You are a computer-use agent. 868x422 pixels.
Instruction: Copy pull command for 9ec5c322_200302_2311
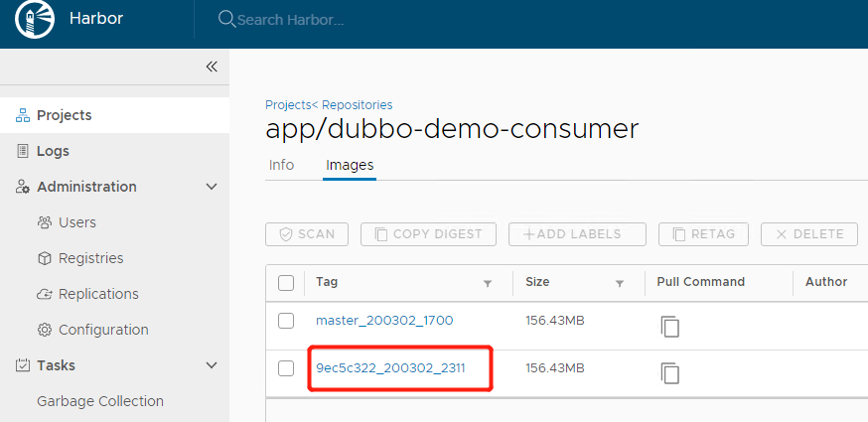pos(670,373)
